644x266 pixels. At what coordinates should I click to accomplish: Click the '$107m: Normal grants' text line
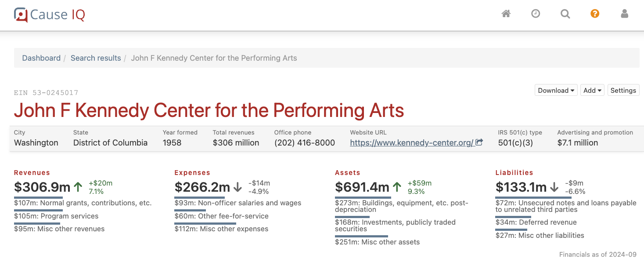click(x=83, y=203)
